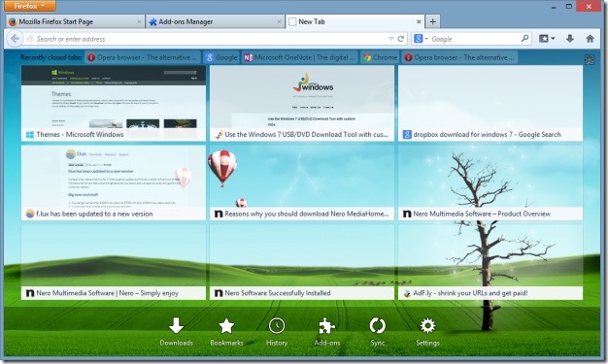
Task: Open the Windows 7 USB/DVD Download Tool thumbnail
Action: 302,103
